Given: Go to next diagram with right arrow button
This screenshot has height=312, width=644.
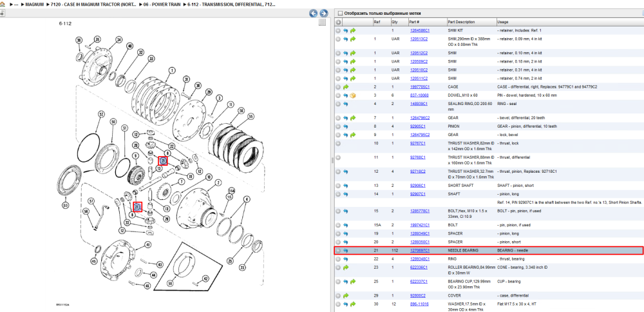Looking at the screenshot, I should pyautogui.click(x=324, y=13).
